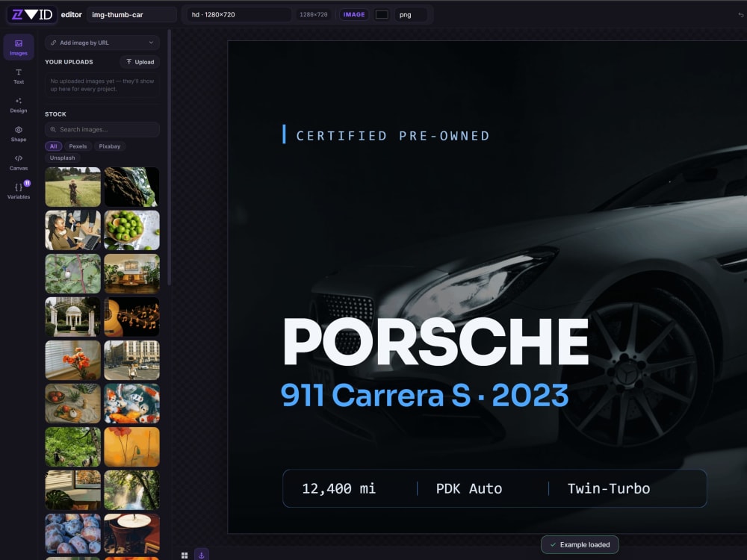Select the 12,400 mi spec text

tap(338, 488)
